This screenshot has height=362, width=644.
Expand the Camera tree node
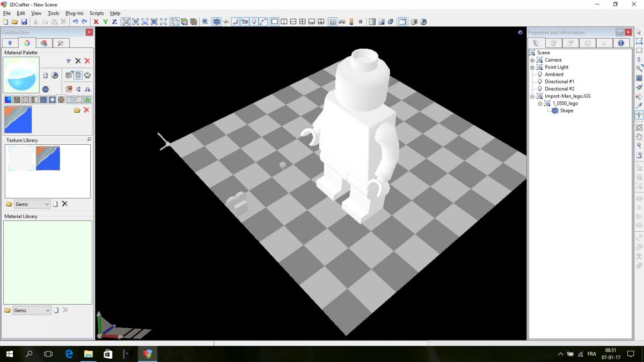(532, 60)
